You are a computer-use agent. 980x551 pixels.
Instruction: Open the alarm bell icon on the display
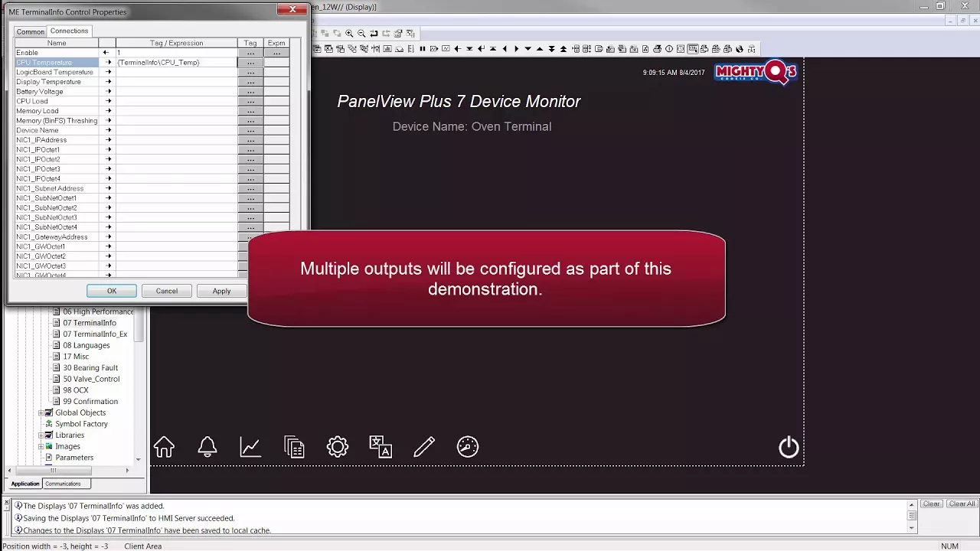[x=207, y=446]
